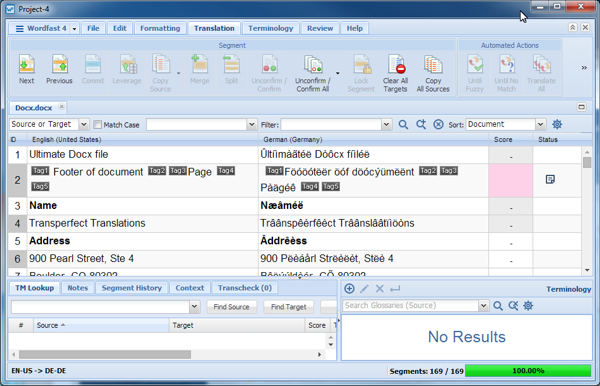Expand the search text combo box arrow
The image size is (600, 386).
click(251, 124)
